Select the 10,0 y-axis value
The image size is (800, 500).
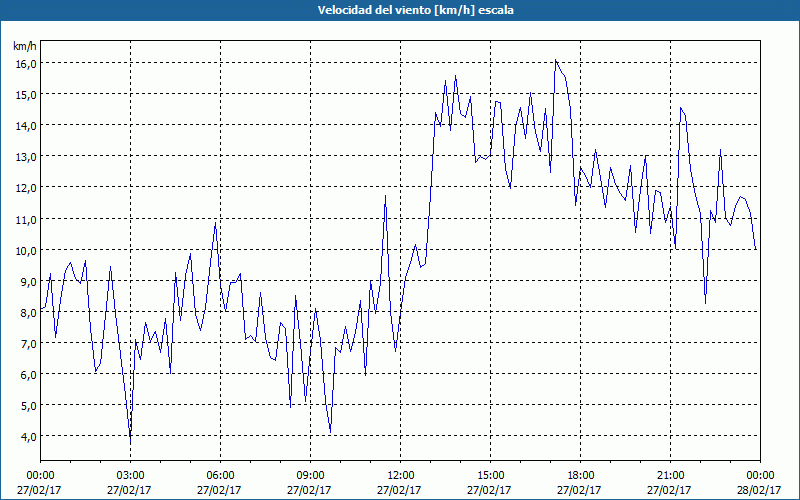point(26,251)
